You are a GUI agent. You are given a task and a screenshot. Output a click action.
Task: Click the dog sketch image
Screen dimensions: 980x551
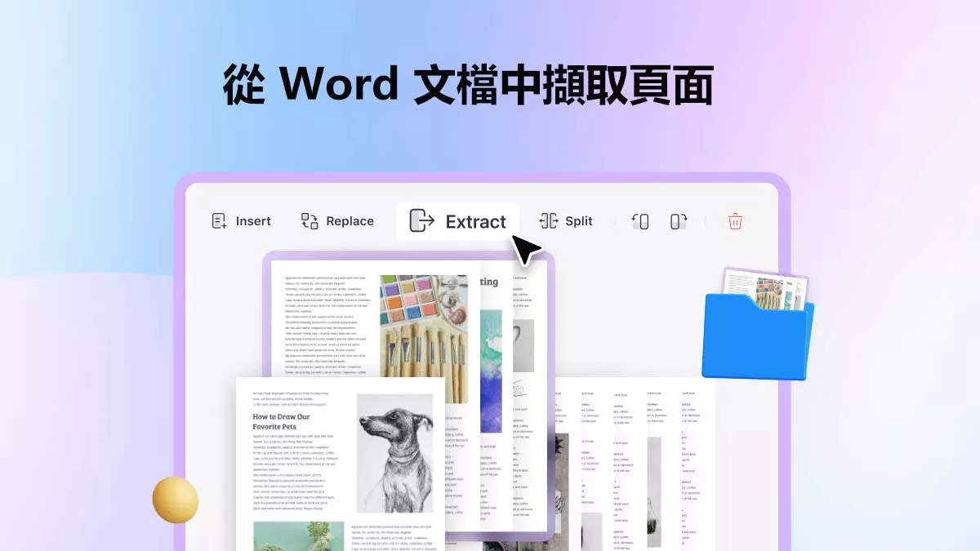[394, 454]
